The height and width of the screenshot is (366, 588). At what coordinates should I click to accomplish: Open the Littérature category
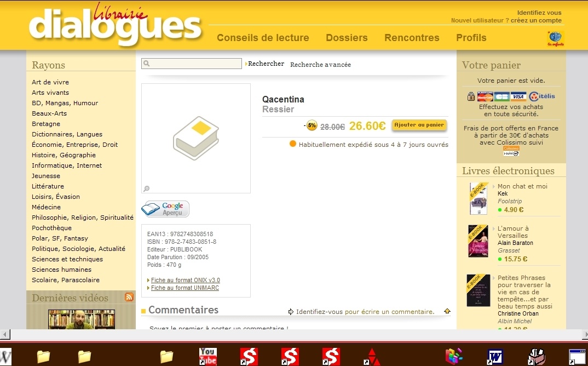[48, 186]
